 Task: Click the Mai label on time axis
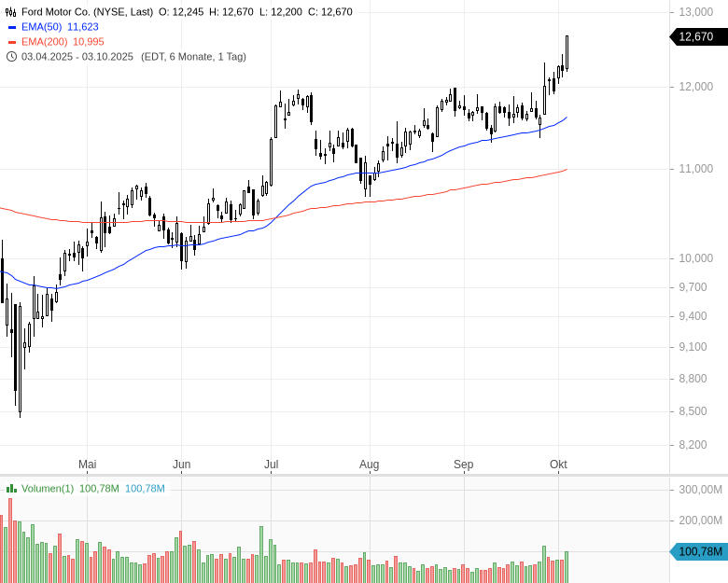tap(87, 465)
